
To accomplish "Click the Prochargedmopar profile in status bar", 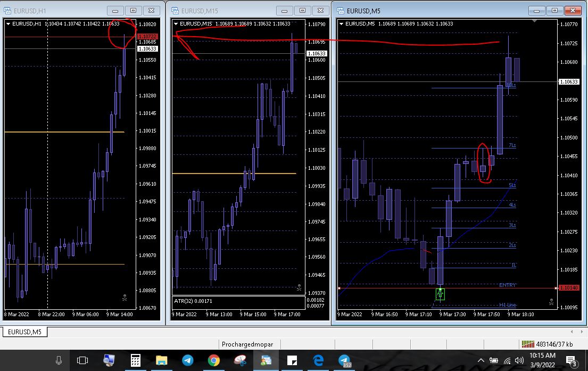I will [247, 344].
